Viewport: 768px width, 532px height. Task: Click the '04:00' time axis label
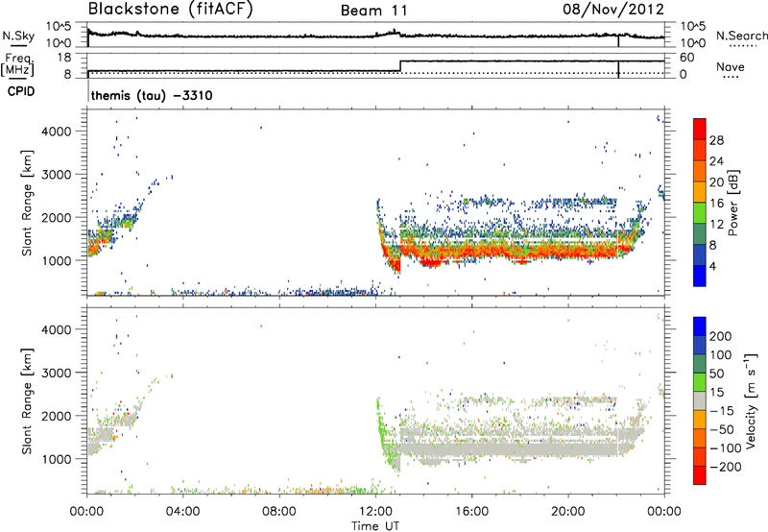coord(182,512)
